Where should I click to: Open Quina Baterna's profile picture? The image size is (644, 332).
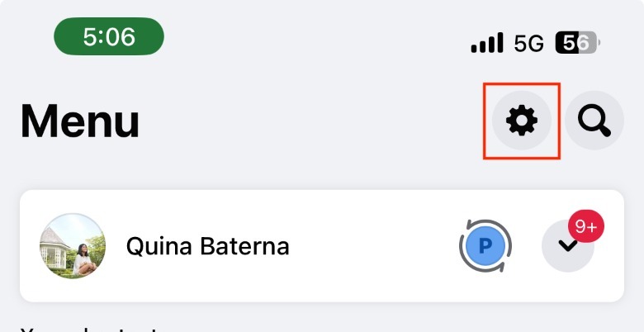(73, 246)
